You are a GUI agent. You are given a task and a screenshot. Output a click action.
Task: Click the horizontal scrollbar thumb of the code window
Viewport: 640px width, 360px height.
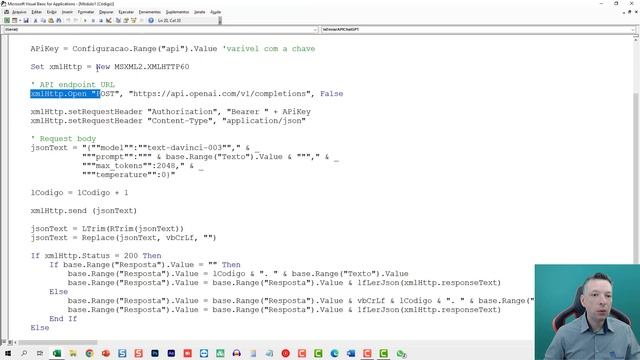tap(58, 342)
